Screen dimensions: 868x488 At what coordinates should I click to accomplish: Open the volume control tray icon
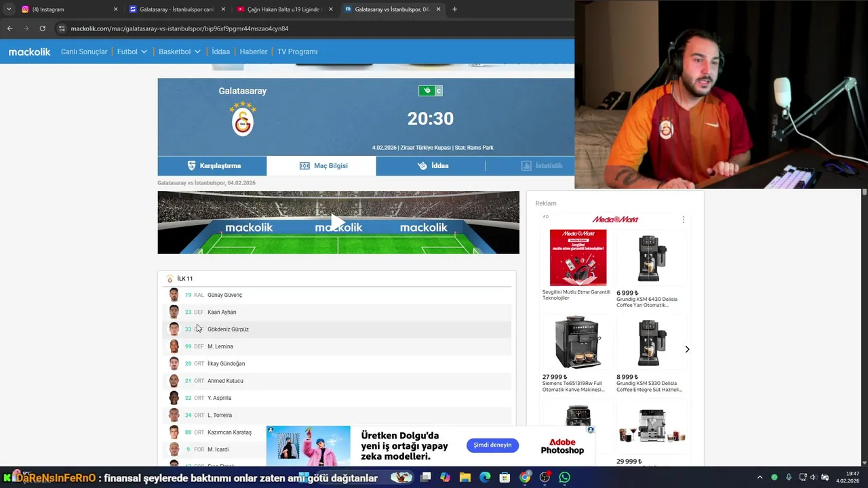813,478
